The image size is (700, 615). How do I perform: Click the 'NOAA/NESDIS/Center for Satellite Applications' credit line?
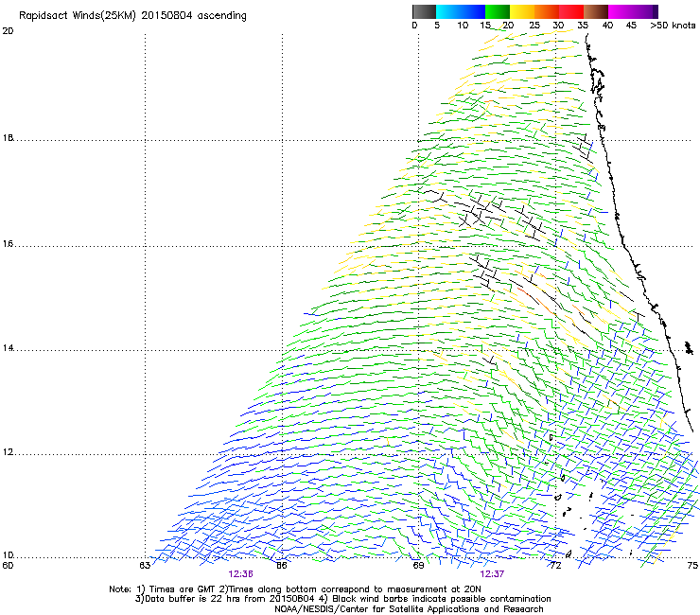click(x=409, y=609)
